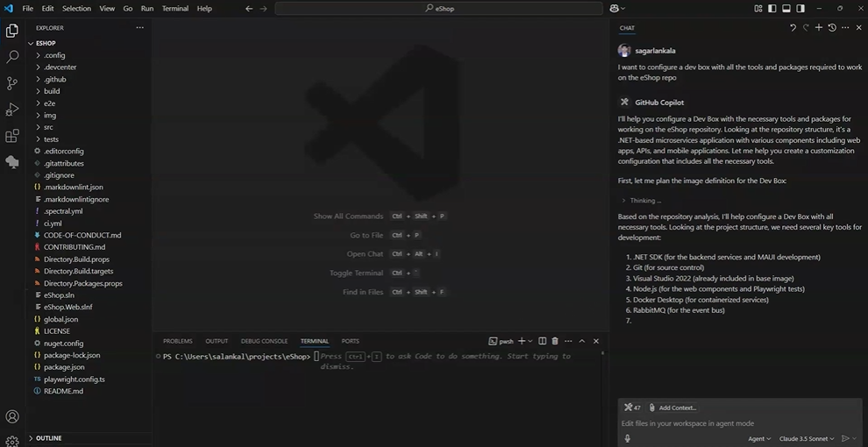Open the Terminal menu in menu bar

174,9
